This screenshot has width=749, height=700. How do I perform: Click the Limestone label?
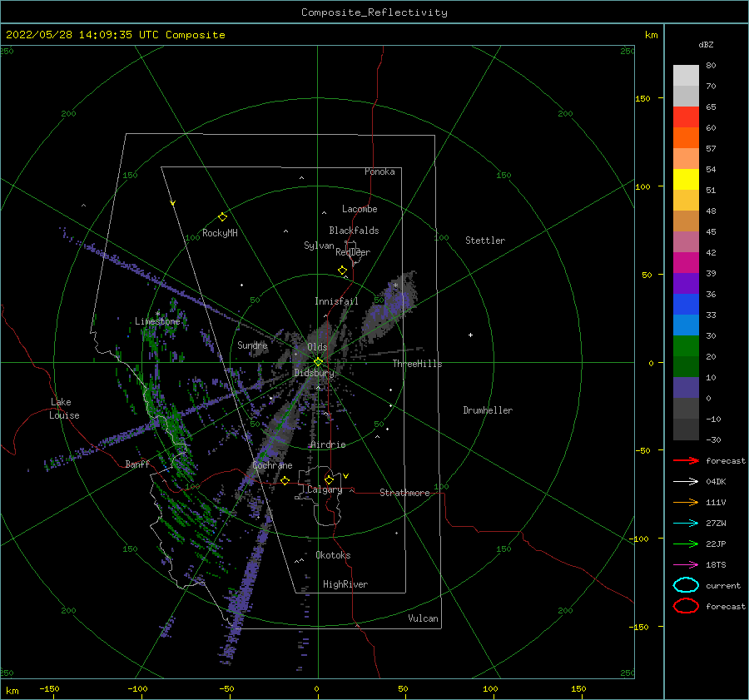[x=157, y=321]
